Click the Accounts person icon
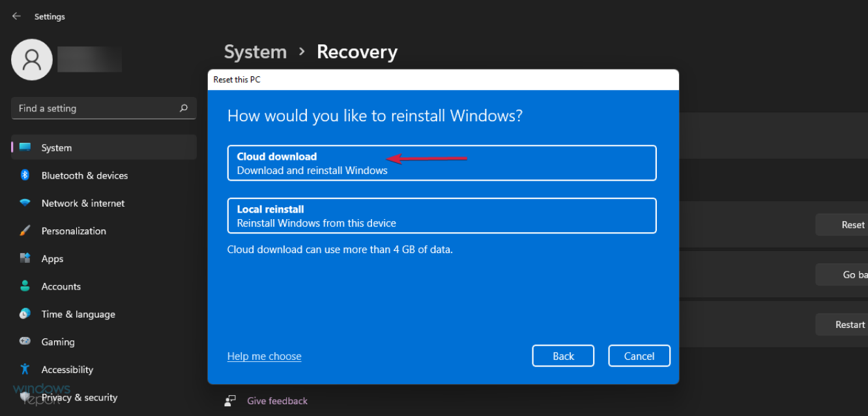 [25, 286]
